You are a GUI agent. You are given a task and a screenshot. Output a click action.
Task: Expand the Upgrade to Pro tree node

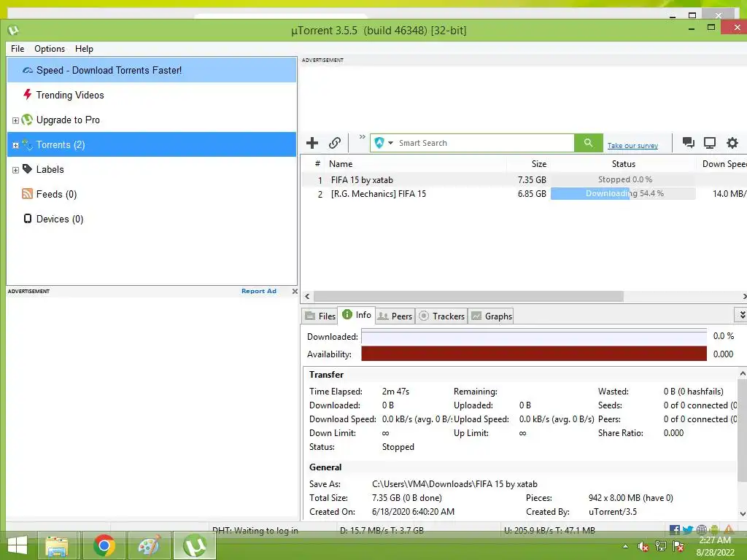pos(15,120)
